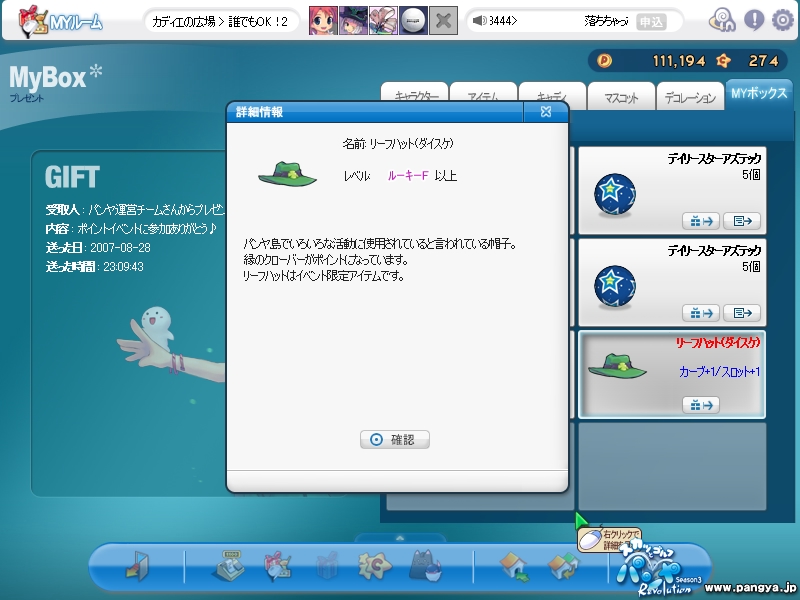This screenshot has height=600, width=800.
Task: Click the ルーキーF level text
Action: tap(408, 176)
